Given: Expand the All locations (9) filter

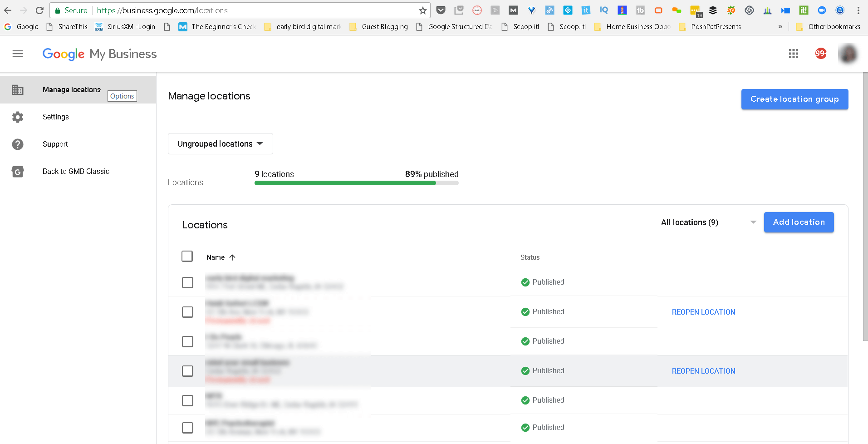Looking at the screenshot, I should coord(707,222).
